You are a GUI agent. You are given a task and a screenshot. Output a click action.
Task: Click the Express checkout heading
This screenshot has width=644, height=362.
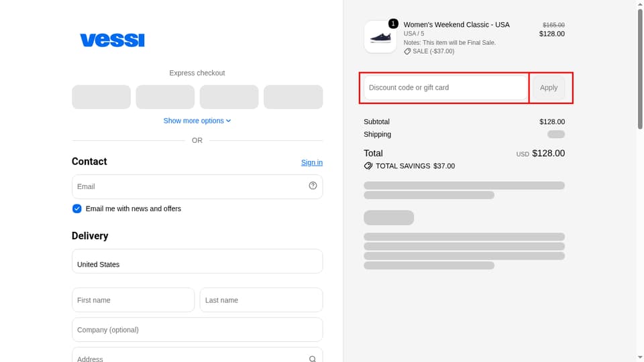(x=197, y=73)
